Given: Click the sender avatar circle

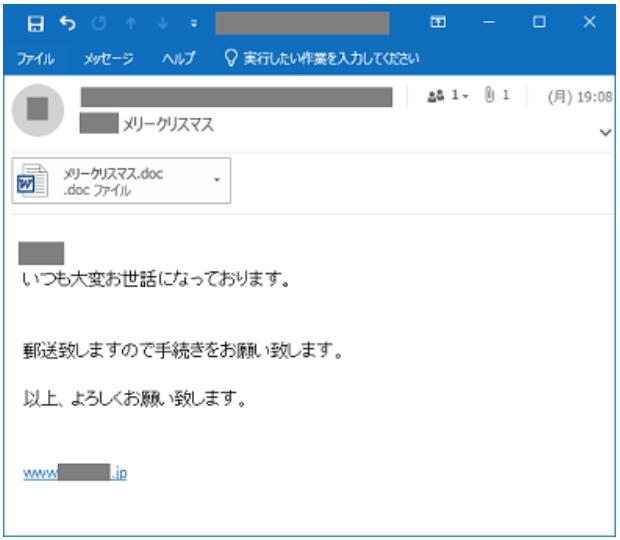Looking at the screenshot, I should pyautogui.click(x=38, y=110).
